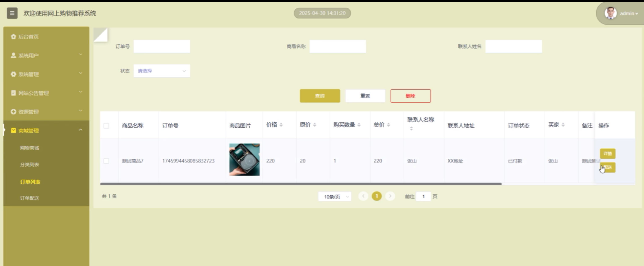Screen dimensions: 644x266
Task: Click the gear icon beside 系统管理
Action: point(13,74)
